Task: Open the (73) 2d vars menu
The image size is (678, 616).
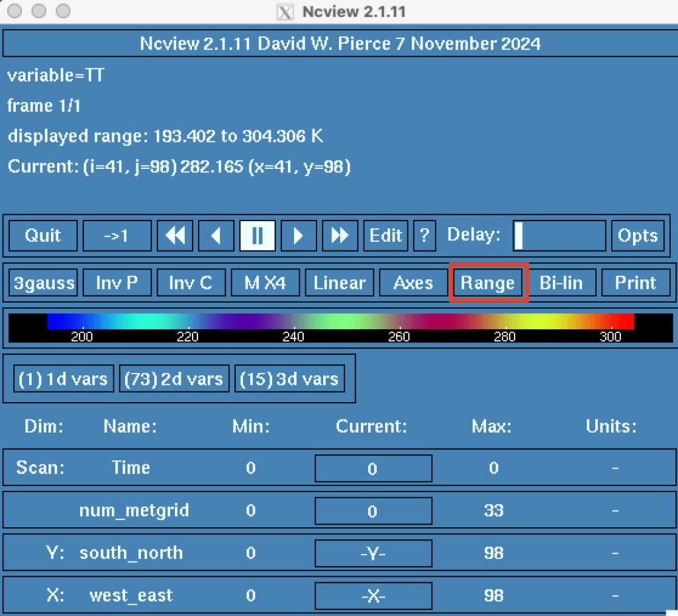Action: coord(174,379)
